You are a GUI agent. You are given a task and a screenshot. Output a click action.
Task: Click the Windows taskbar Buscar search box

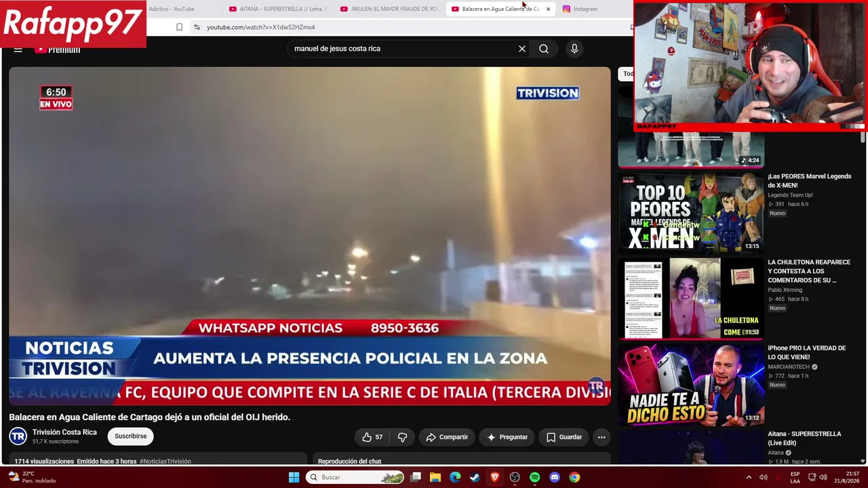354,477
